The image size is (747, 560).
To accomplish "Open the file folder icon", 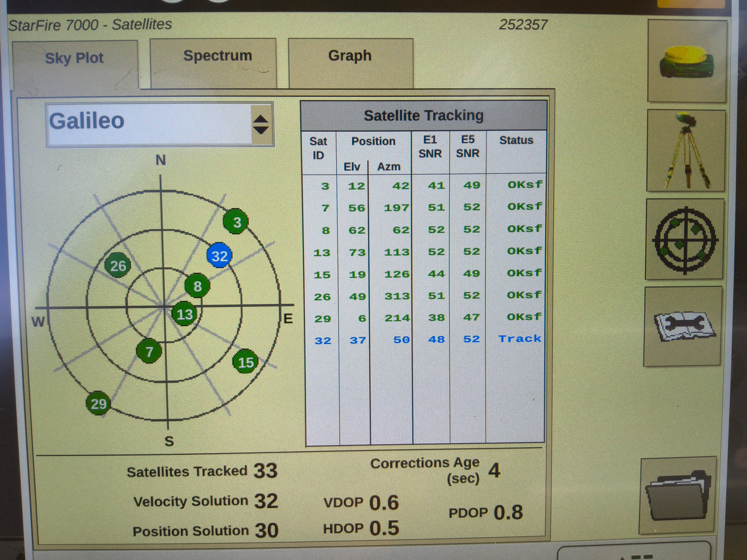I will 679,495.
